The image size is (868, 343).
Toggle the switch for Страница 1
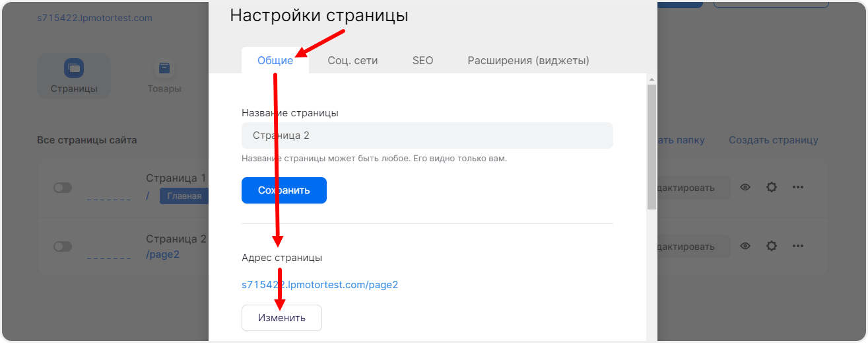pyautogui.click(x=63, y=188)
